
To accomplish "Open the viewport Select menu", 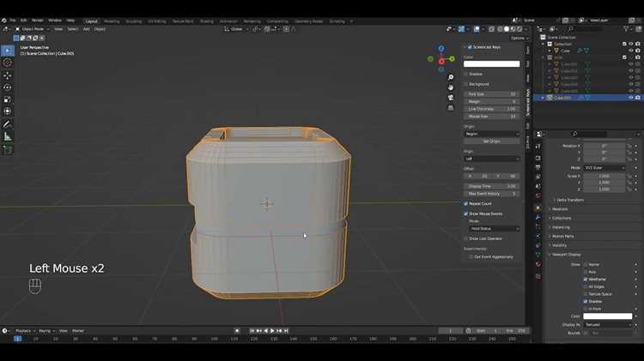I will tap(73, 29).
